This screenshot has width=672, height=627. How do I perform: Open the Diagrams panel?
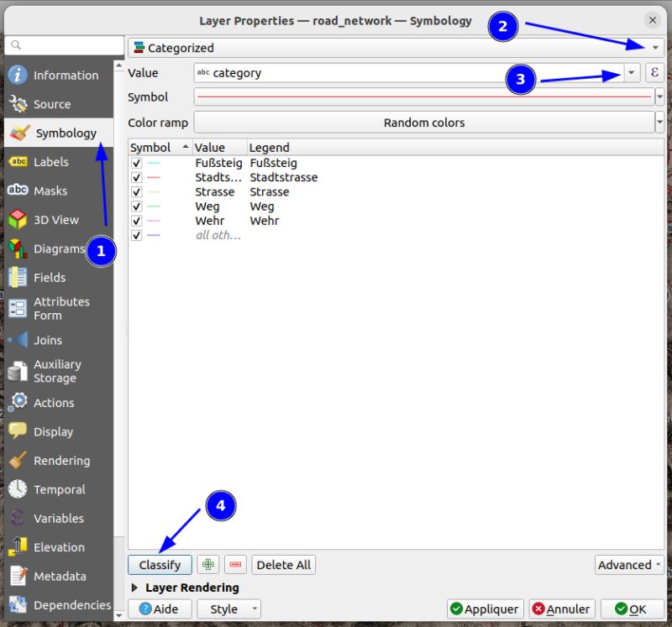(x=60, y=248)
